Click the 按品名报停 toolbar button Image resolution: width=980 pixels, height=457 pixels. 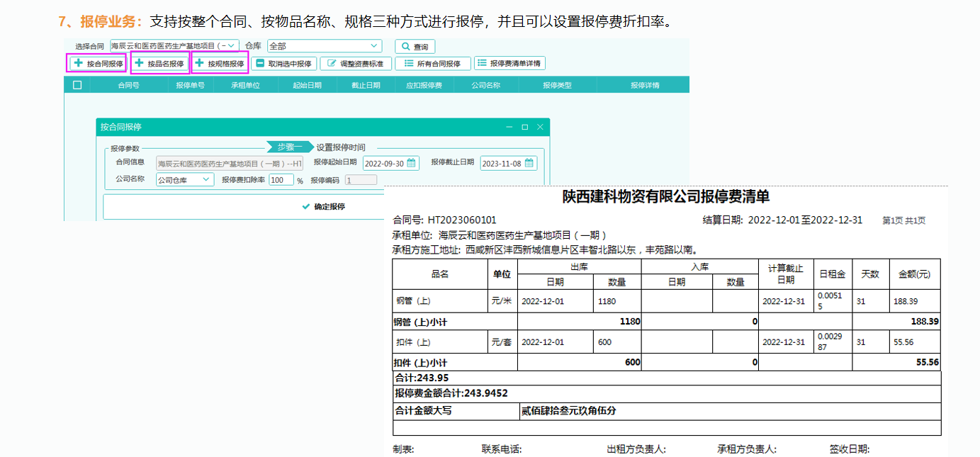pyautogui.click(x=159, y=63)
